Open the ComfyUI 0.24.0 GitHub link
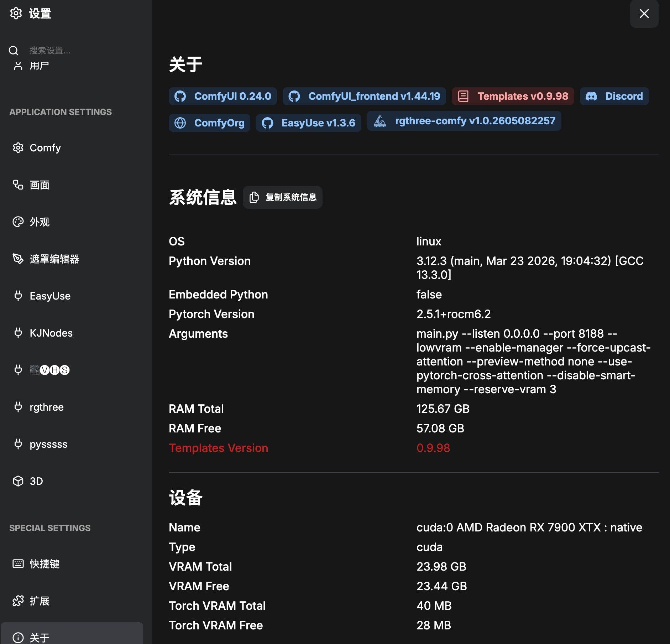 pyautogui.click(x=223, y=96)
